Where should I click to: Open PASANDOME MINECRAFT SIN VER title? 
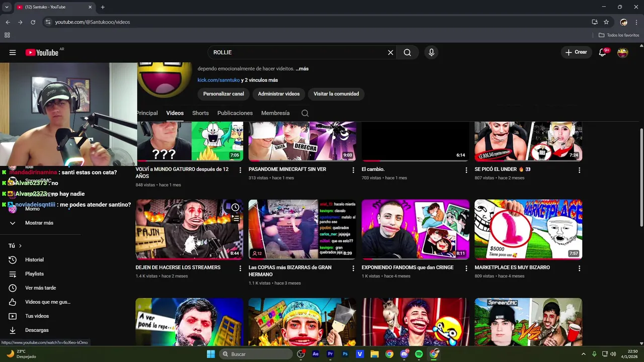[x=287, y=169]
